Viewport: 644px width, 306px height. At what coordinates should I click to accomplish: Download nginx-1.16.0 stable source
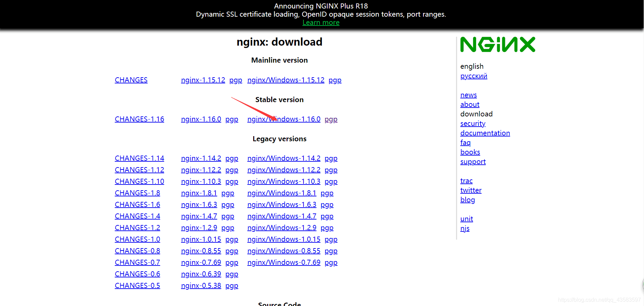pos(201,119)
